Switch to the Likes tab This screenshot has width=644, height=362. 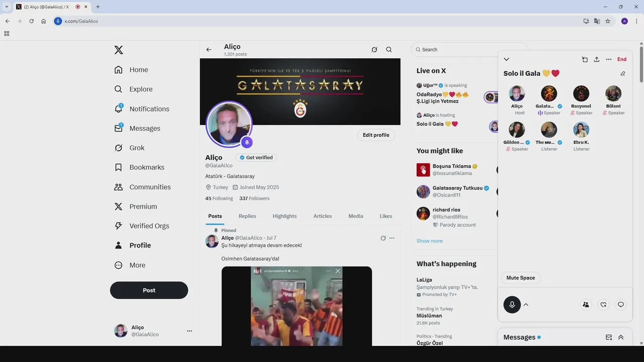[386, 216]
